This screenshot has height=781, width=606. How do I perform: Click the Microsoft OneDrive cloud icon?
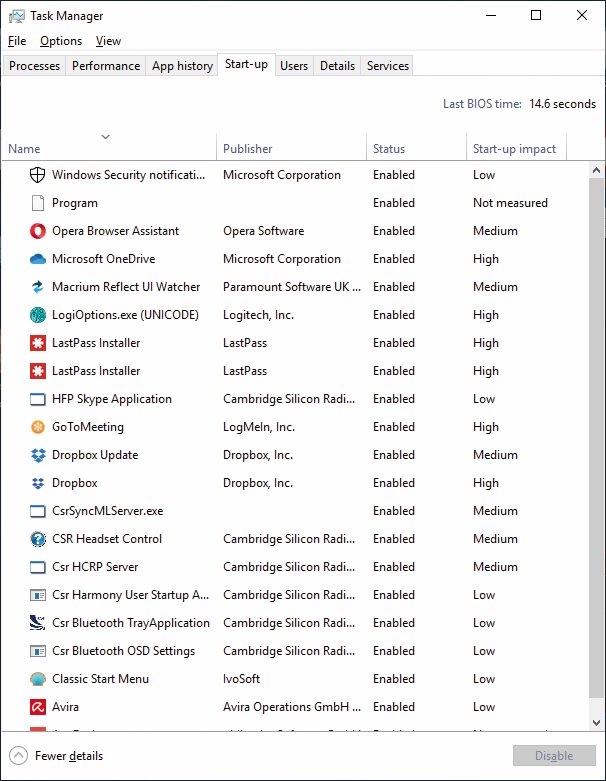37,259
